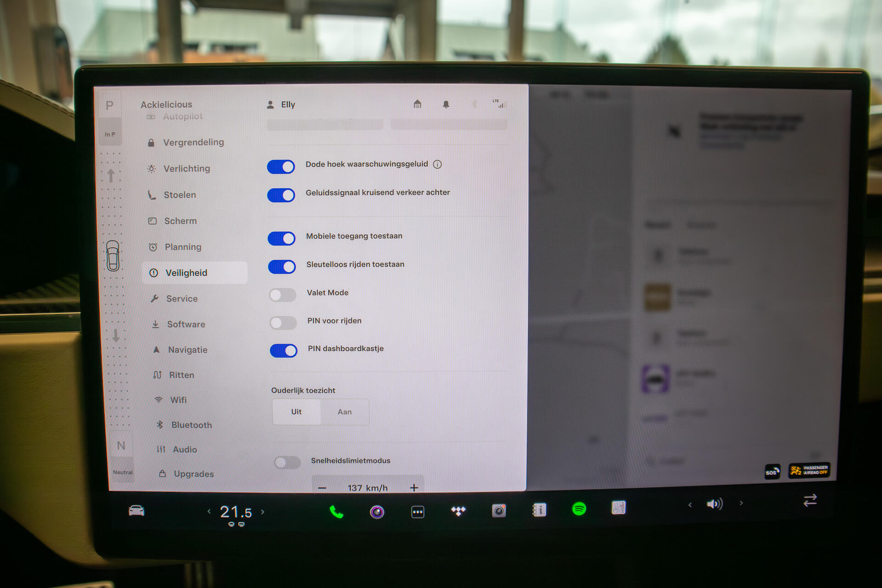The width and height of the screenshot is (882, 588).
Task: Tap the car controls icon
Action: [137, 511]
